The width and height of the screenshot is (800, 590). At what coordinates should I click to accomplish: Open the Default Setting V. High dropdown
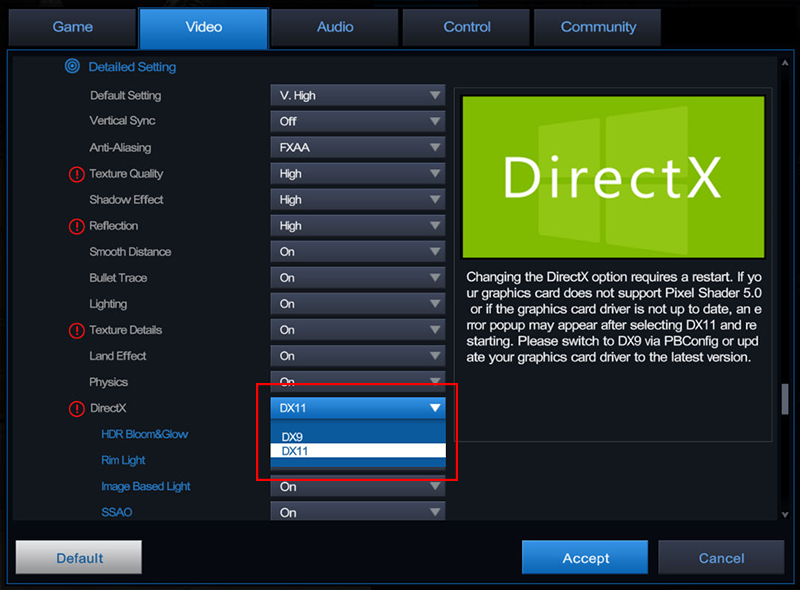[x=358, y=95]
